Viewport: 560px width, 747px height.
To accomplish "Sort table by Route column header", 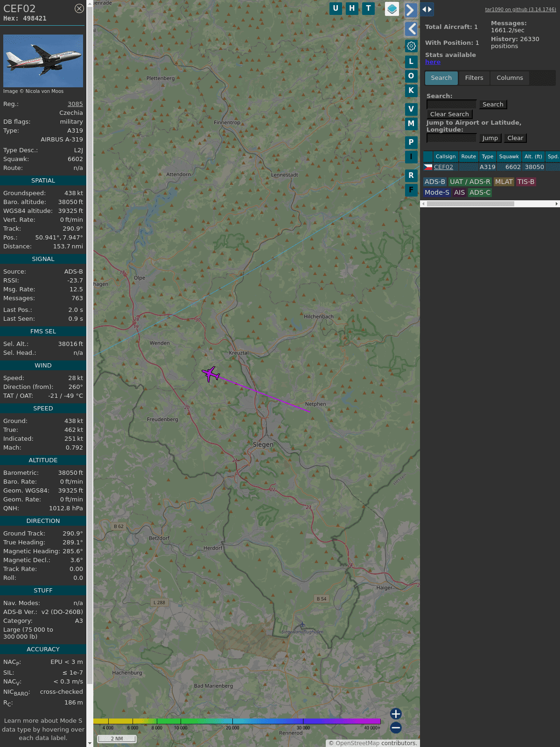I will point(469,157).
